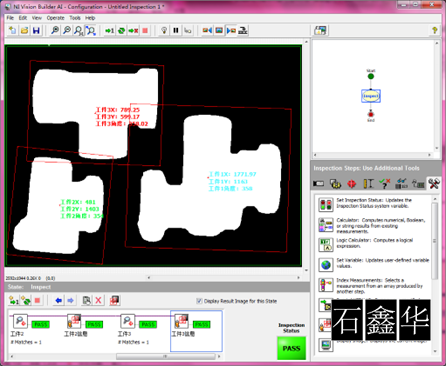Viewport: 446px width, 366px height.
Task: Open the Tools menu
Action: 75,18
